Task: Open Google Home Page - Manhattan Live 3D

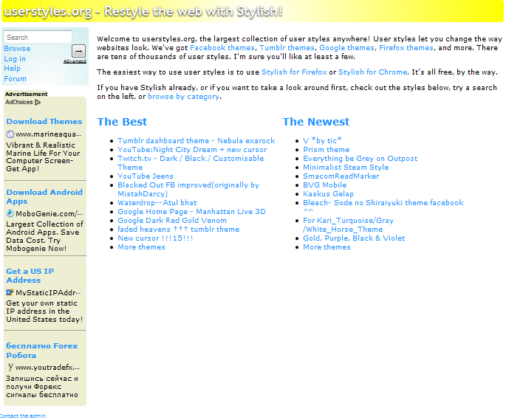Action: click(x=191, y=212)
